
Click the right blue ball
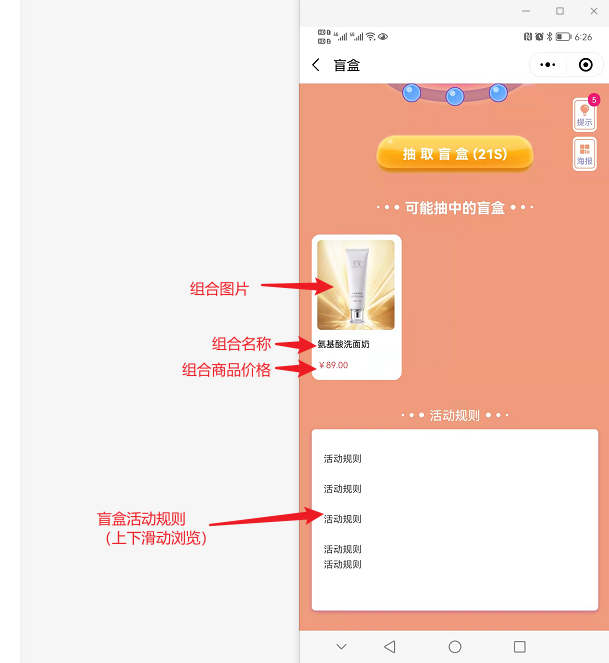pos(498,93)
